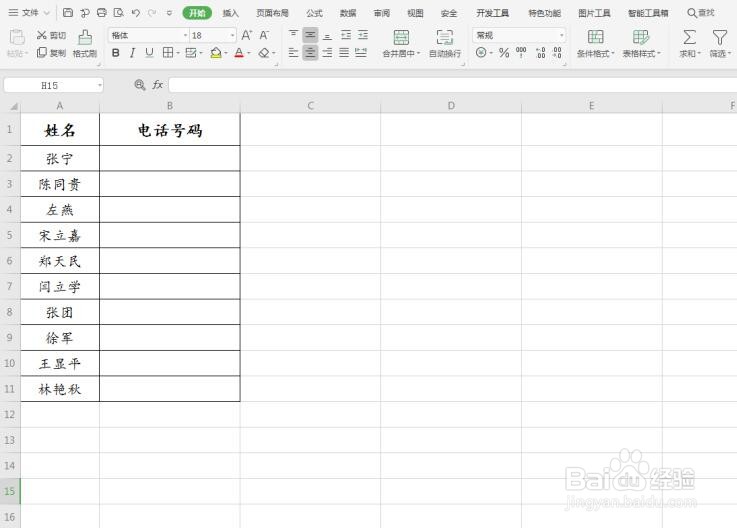Click into the formula bar input
Image resolution: width=737 pixels, height=528 pixels.
tap(453, 85)
